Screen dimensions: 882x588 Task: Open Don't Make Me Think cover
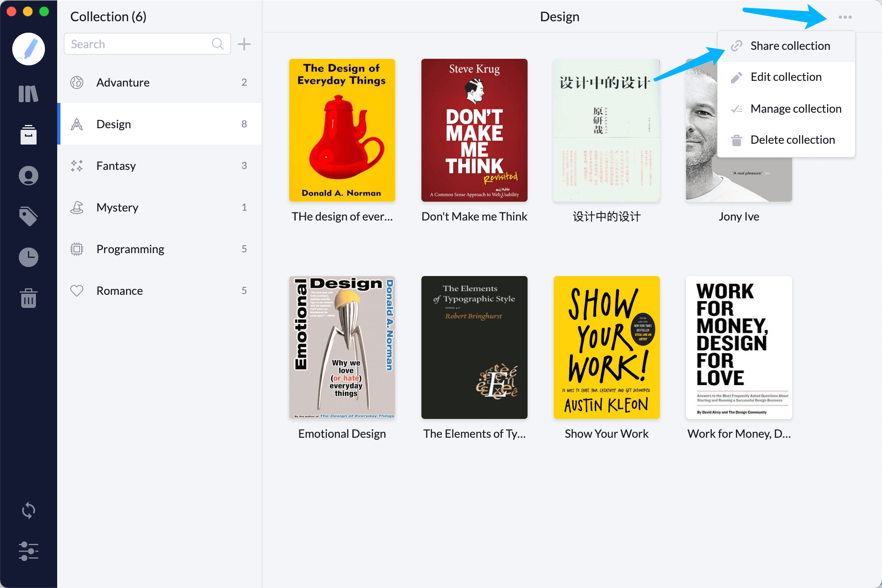click(x=474, y=130)
